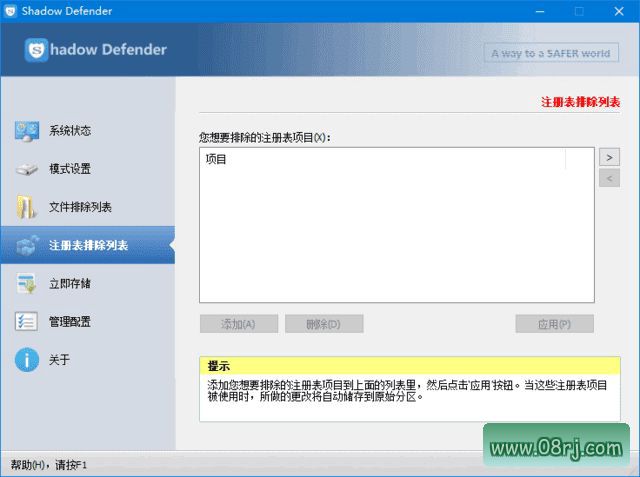Screen dimensions: 640x477
Task: Click the 提示 heading bar
Action: (410, 366)
